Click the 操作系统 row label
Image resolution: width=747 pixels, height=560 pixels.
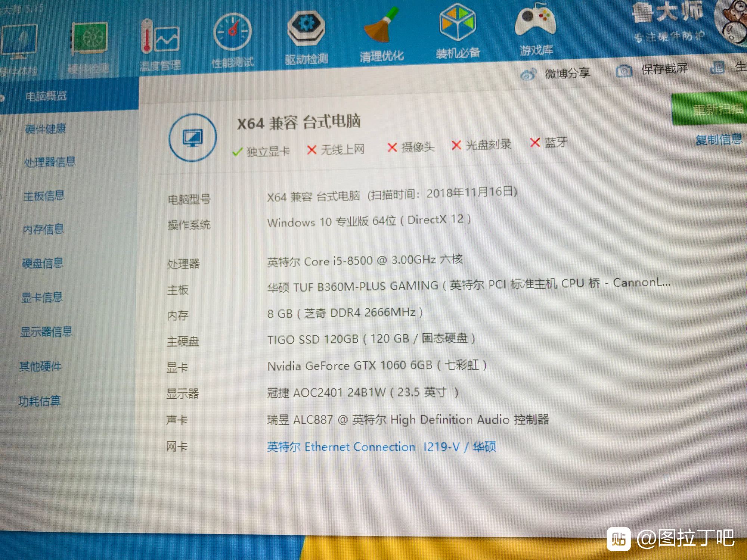point(189,225)
